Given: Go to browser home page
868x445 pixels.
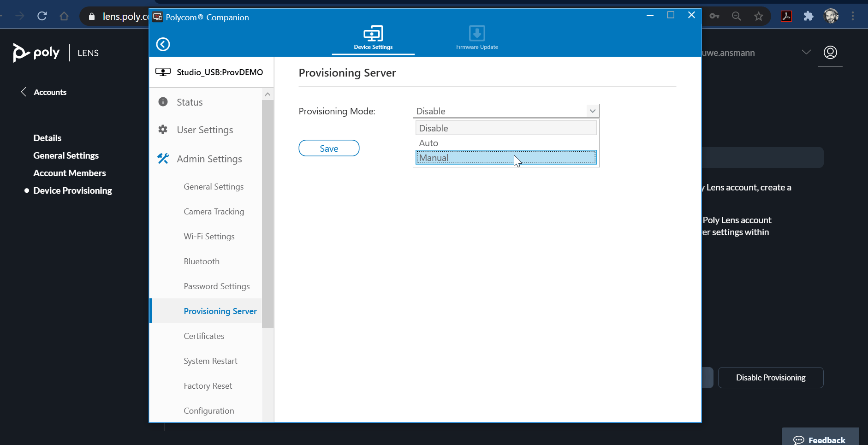Looking at the screenshot, I should [64, 16].
